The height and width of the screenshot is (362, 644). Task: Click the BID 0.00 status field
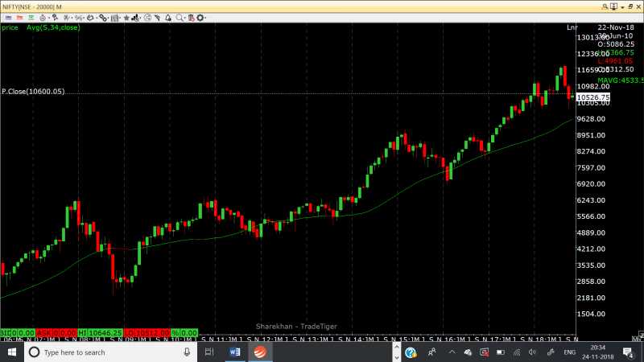click(x=18, y=333)
